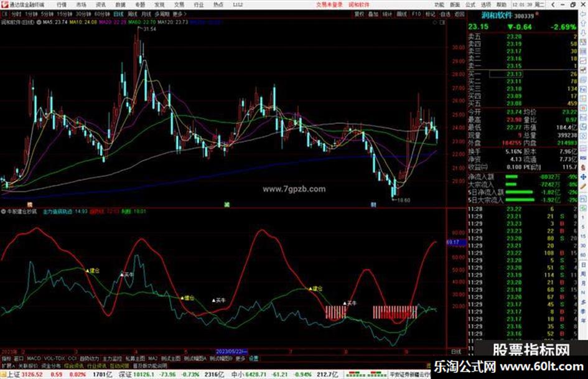
Task: Open the 数据 menu
Action: point(120,4)
